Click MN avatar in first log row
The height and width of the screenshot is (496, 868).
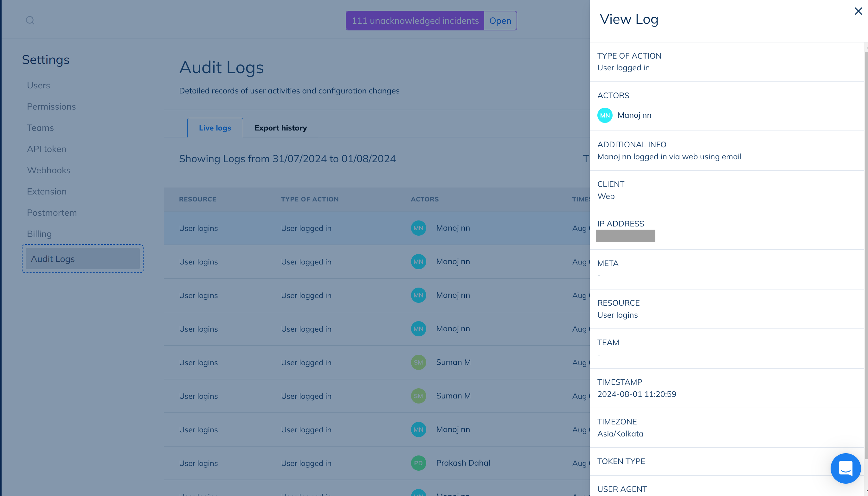pos(418,228)
